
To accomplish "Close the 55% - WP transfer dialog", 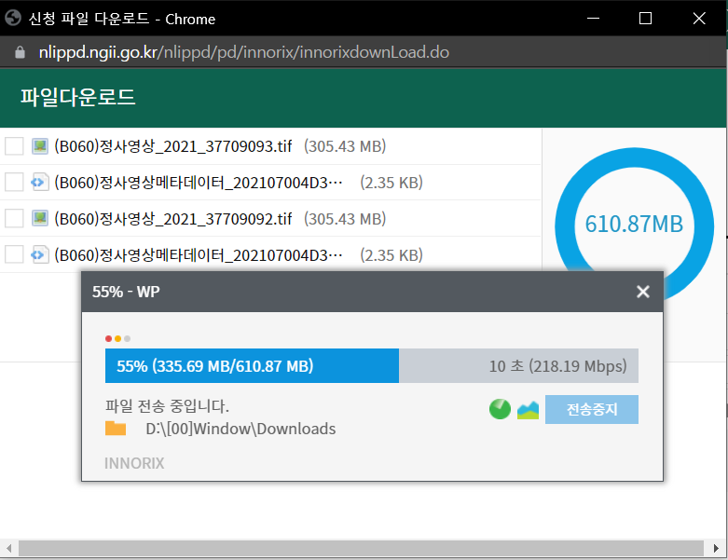I will (x=642, y=292).
